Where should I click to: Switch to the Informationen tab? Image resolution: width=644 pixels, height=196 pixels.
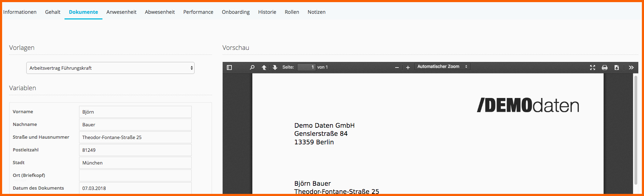pyautogui.click(x=20, y=12)
